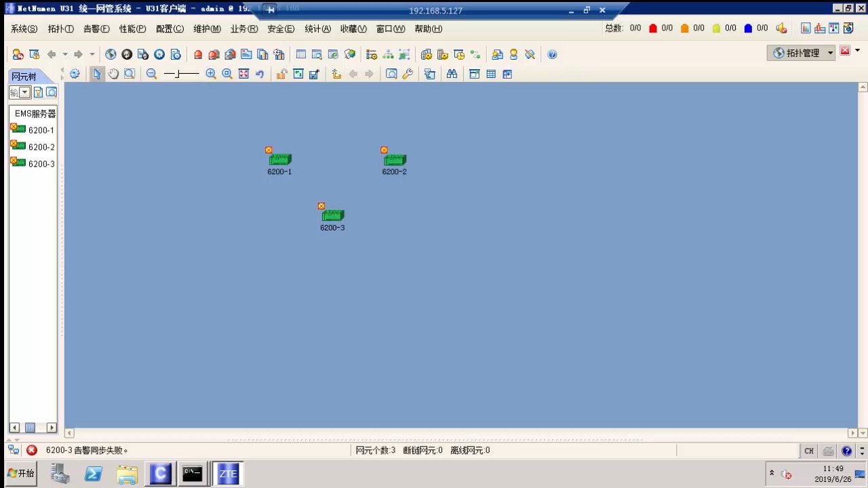The image size is (868, 488).
Task: Click the printer icon in status bar
Action: coord(828,451)
